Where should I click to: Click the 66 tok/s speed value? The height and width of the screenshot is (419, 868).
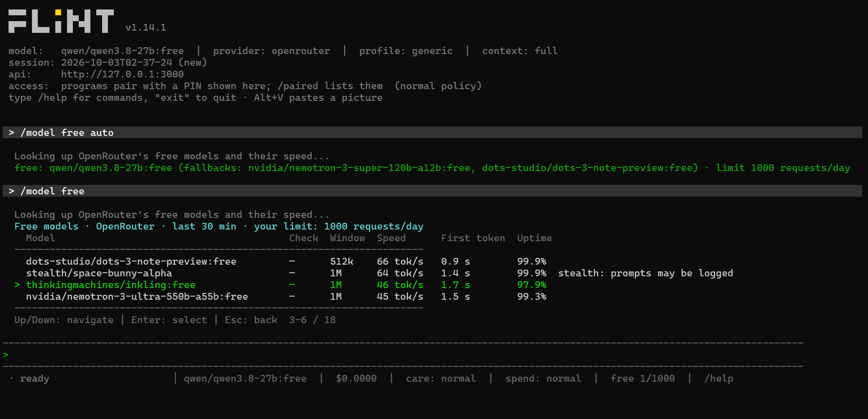(x=400, y=261)
